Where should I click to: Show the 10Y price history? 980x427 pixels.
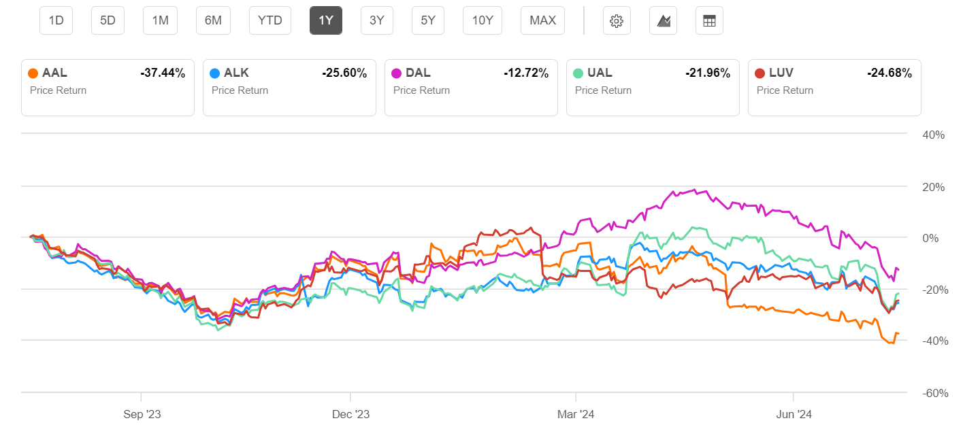(483, 20)
